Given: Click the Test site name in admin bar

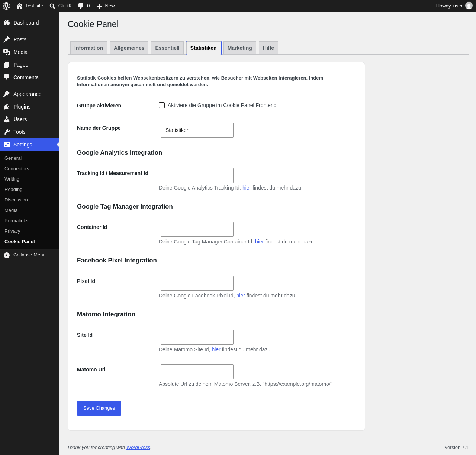Looking at the screenshot, I should [34, 6].
